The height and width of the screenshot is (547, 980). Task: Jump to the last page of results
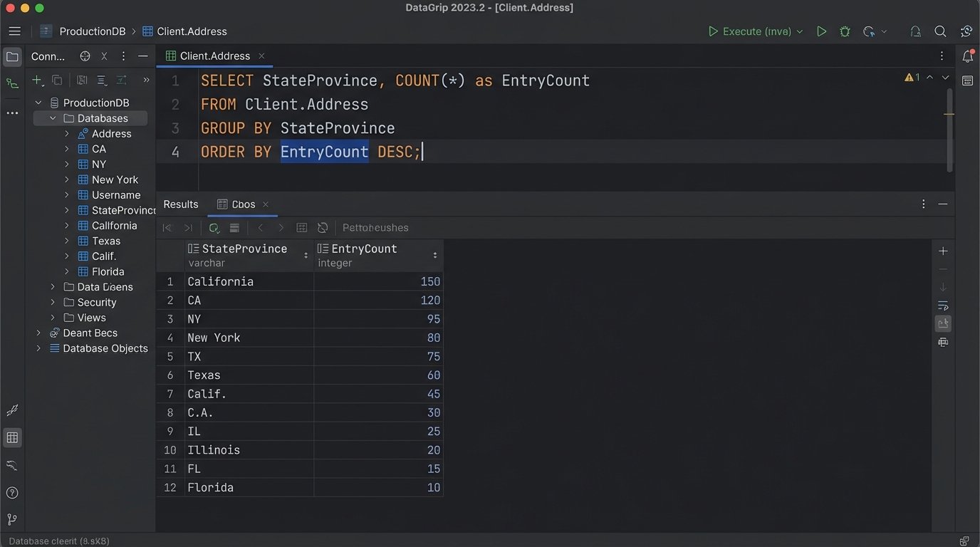click(x=188, y=227)
